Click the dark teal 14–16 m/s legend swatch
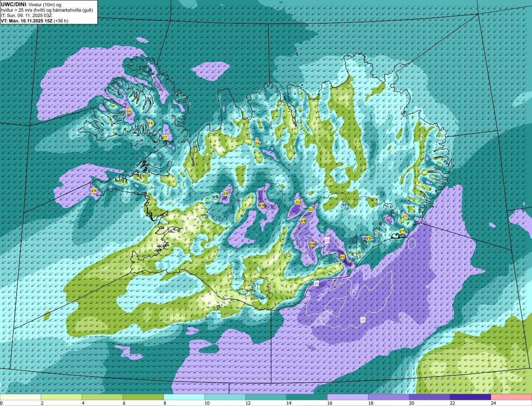This screenshot has width=532, height=406. (307, 397)
